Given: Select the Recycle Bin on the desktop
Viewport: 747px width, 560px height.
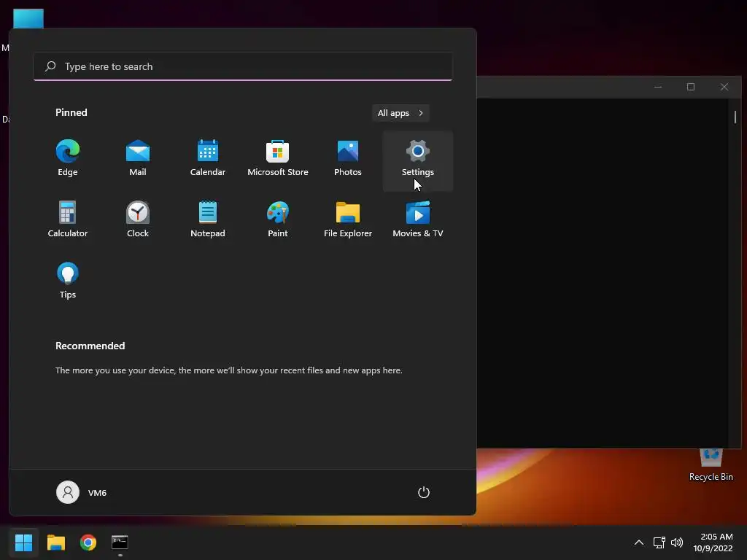Looking at the screenshot, I should tap(711, 465).
